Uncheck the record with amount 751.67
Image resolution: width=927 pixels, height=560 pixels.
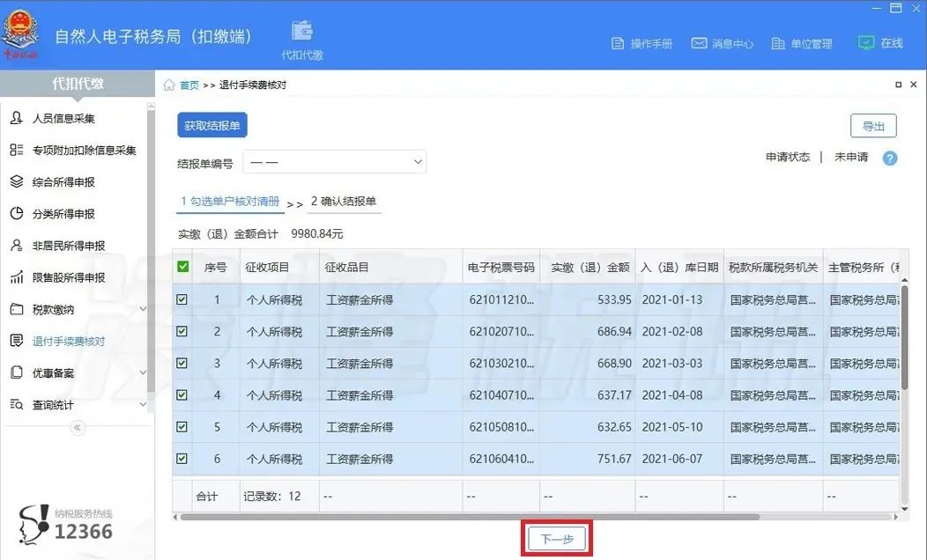pos(182,458)
